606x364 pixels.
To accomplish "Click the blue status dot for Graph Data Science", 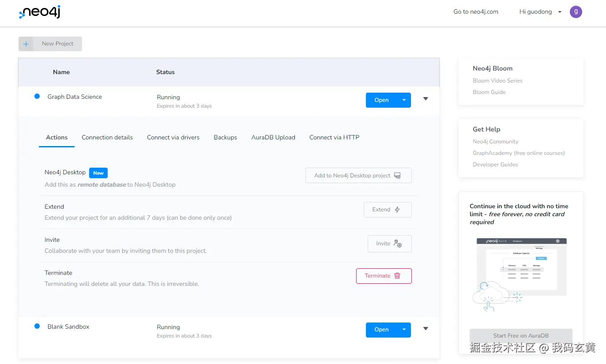I will coord(37,96).
